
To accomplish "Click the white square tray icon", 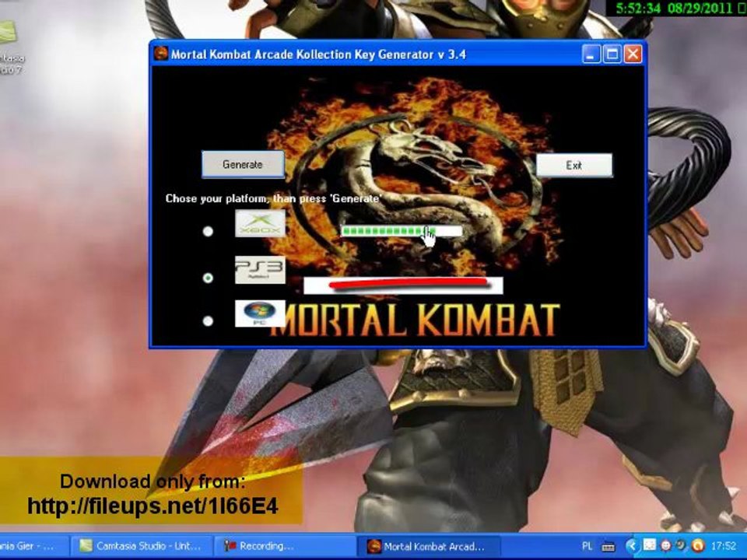I will click(649, 544).
